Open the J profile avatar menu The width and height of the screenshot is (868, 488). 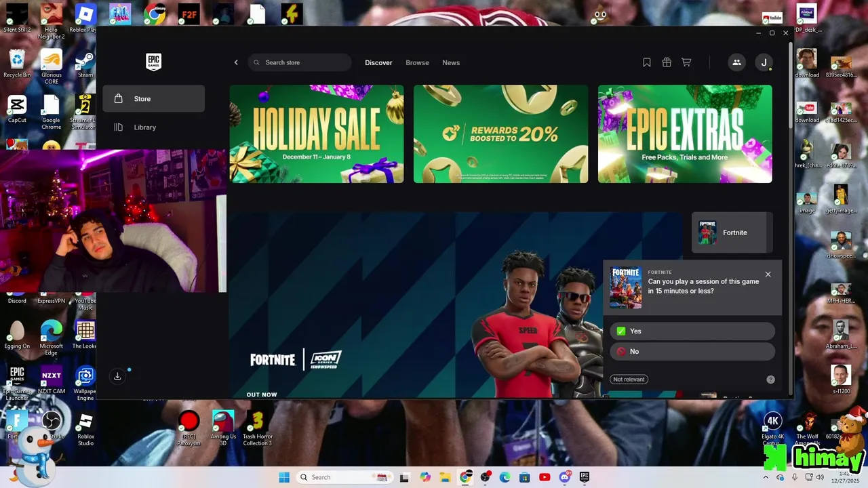click(764, 62)
